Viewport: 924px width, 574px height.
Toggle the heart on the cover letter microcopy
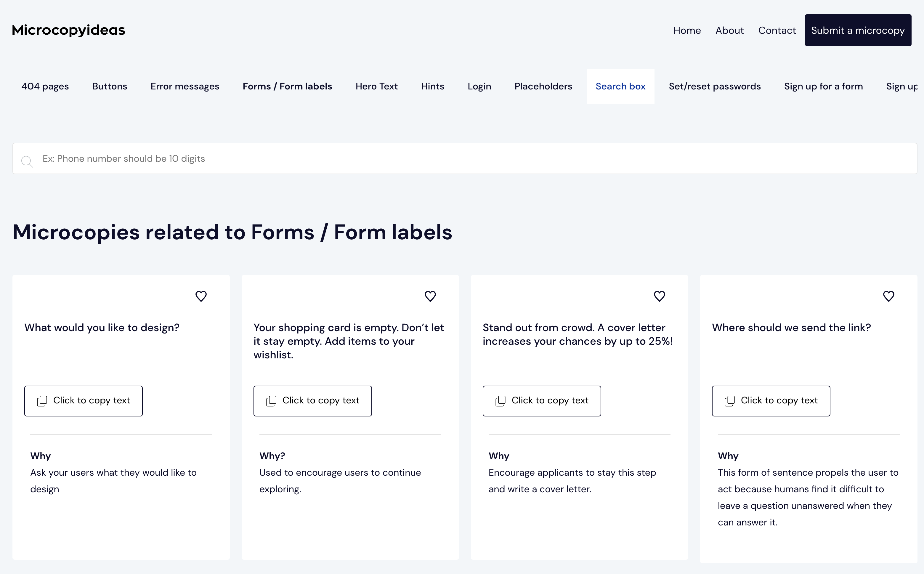660,296
